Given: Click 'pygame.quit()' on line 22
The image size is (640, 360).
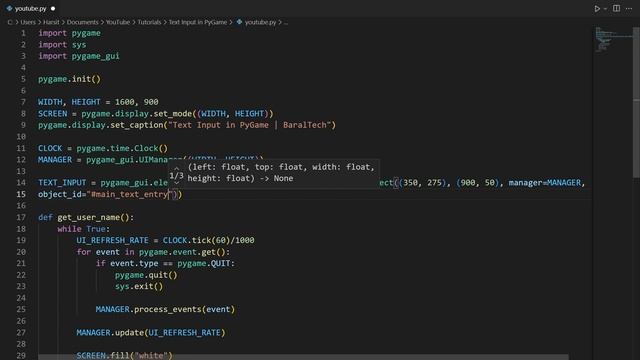Looking at the screenshot, I should [x=146, y=275].
